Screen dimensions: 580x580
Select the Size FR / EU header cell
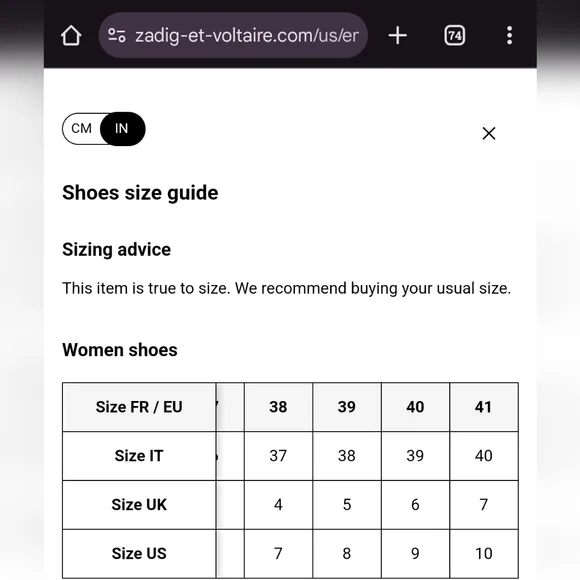[x=139, y=407]
